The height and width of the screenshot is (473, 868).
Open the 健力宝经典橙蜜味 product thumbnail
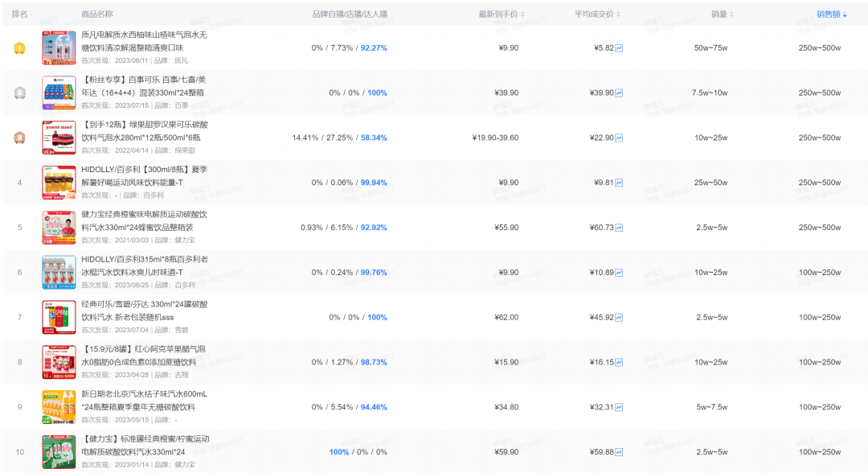tap(59, 227)
